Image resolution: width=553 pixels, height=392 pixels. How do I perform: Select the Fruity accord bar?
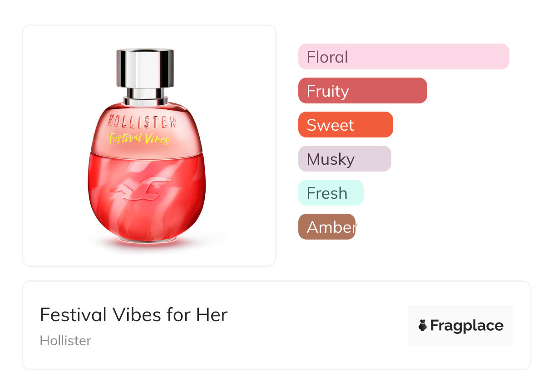click(362, 91)
